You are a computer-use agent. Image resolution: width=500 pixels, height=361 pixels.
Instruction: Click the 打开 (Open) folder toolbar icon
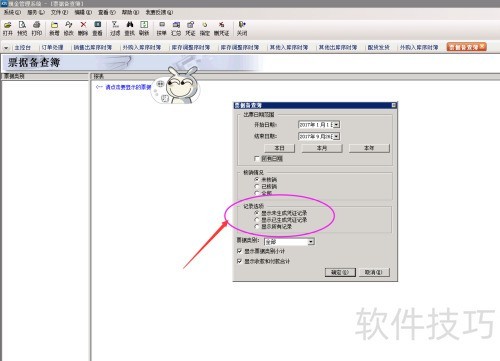click(8, 25)
